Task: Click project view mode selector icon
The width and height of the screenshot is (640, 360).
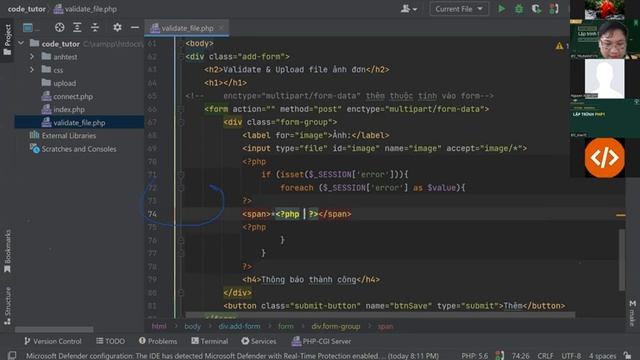Action: 28,27
